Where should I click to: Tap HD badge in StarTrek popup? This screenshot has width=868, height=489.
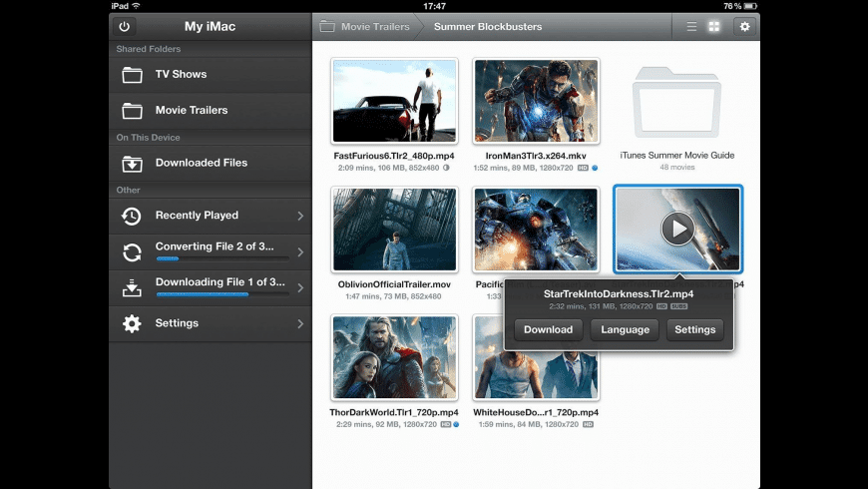661,306
